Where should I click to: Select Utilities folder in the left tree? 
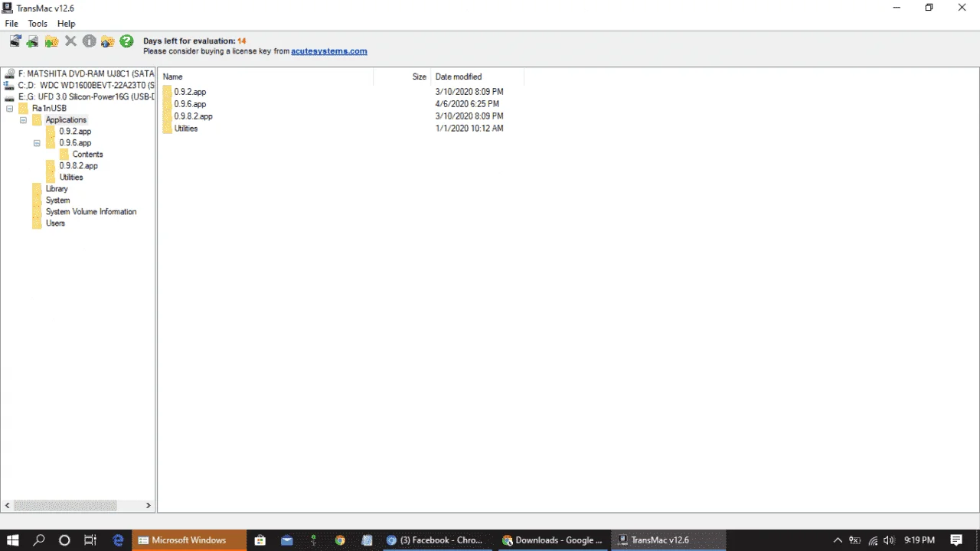71,177
